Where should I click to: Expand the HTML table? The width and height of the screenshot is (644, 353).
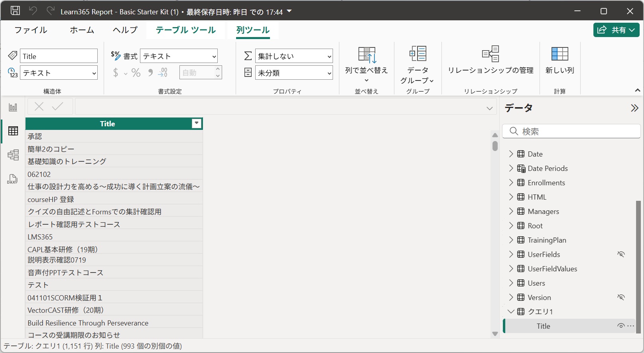click(x=511, y=197)
